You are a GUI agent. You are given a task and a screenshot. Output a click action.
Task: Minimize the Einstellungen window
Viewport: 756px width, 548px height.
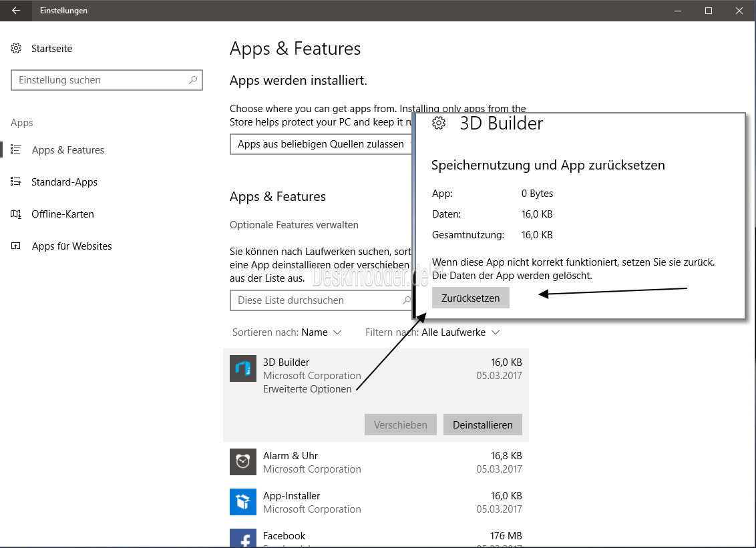click(678, 11)
